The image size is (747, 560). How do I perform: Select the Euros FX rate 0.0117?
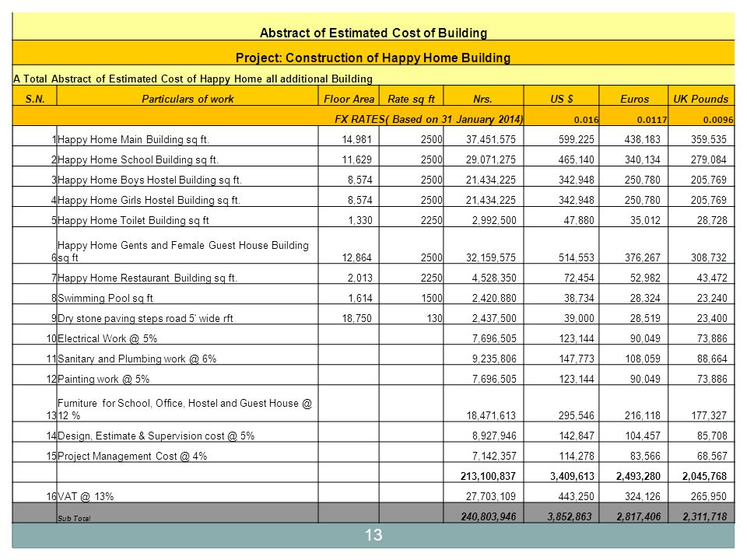pyautogui.click(x=652, y=120)
